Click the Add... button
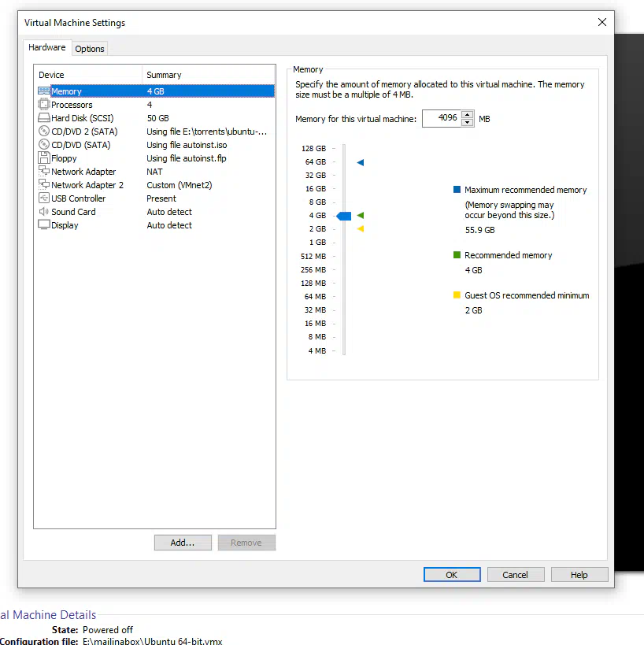 (183, 543)
